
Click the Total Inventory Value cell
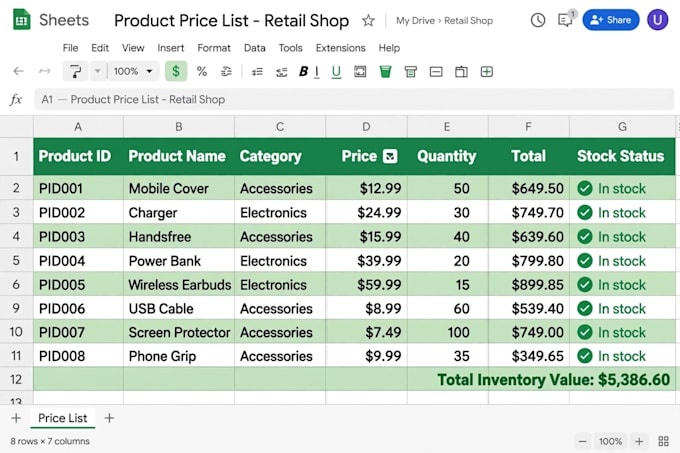coord(553,379)
